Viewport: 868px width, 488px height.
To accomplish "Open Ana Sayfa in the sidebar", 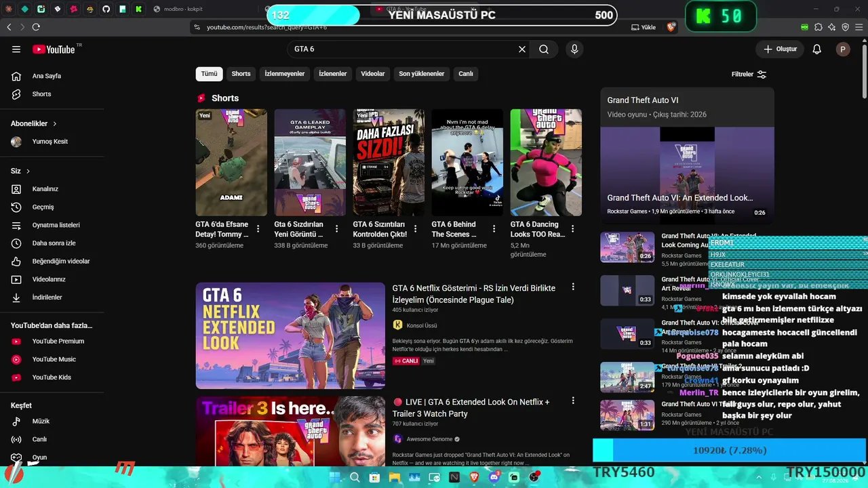I will click(x=52, y=76).
